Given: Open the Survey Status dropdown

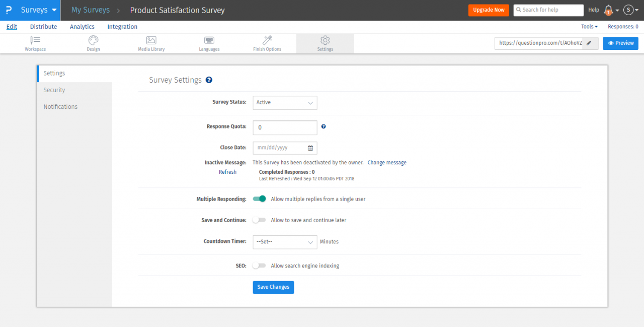Looking at the screenshot, I should tap(285, 103).
